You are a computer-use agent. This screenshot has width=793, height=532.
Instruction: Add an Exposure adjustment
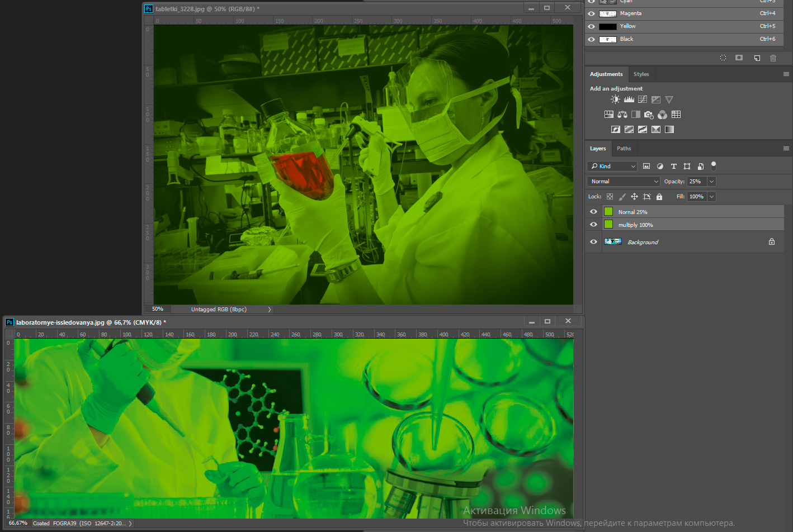(x=656, y=99)
